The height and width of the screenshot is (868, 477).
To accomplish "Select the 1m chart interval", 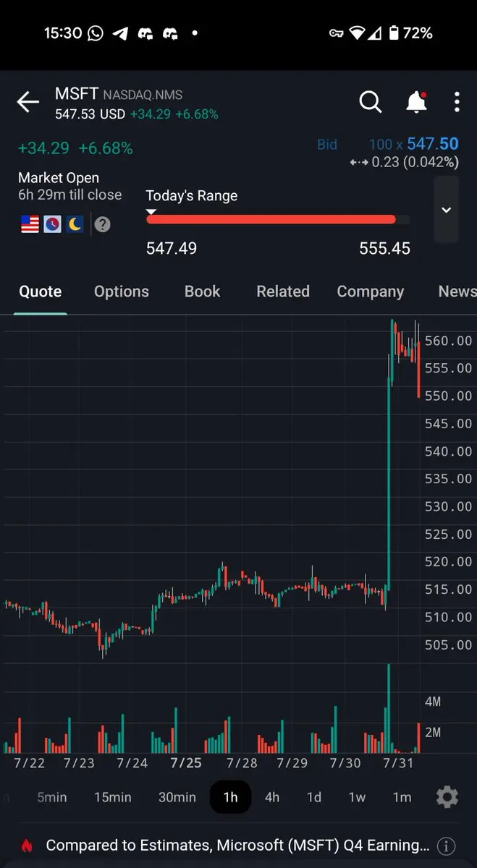I will click(402, 797).
